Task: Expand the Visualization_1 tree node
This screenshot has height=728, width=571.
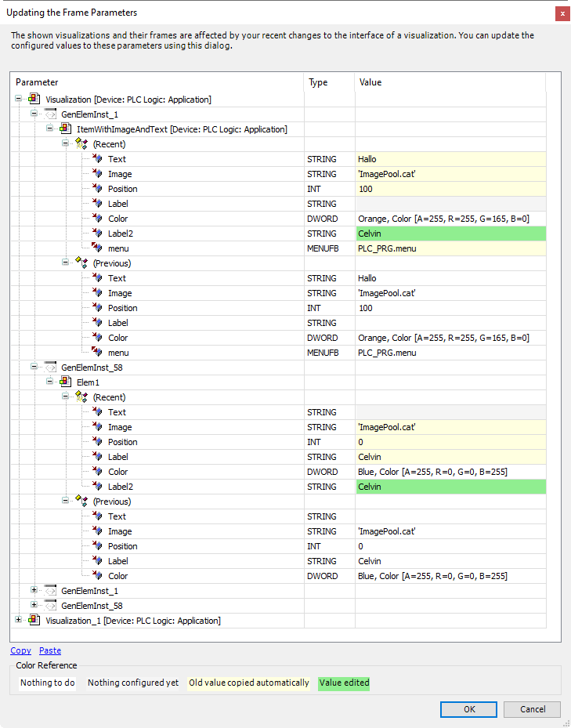Action: click(x=18, y=620)
